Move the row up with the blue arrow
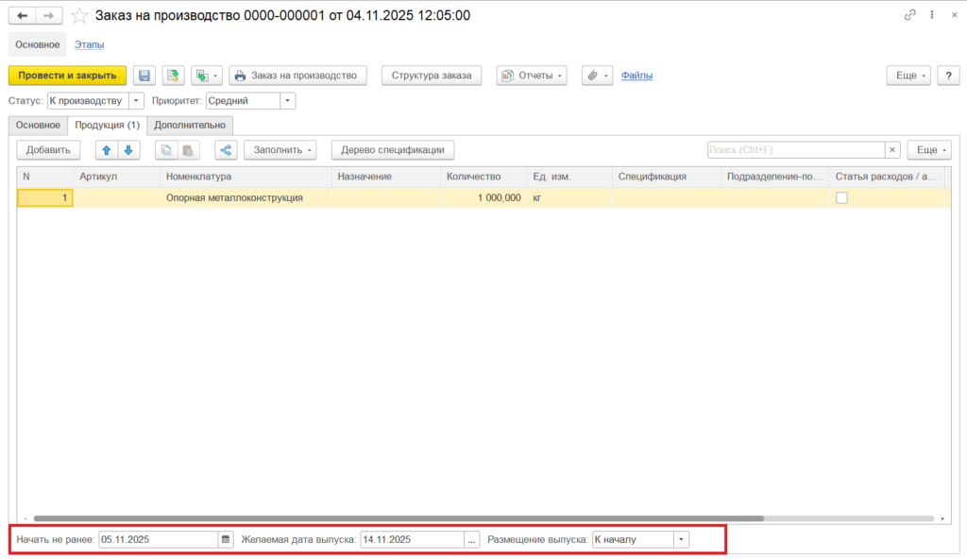Screen dimensions: 967x560 pos(107,150)
